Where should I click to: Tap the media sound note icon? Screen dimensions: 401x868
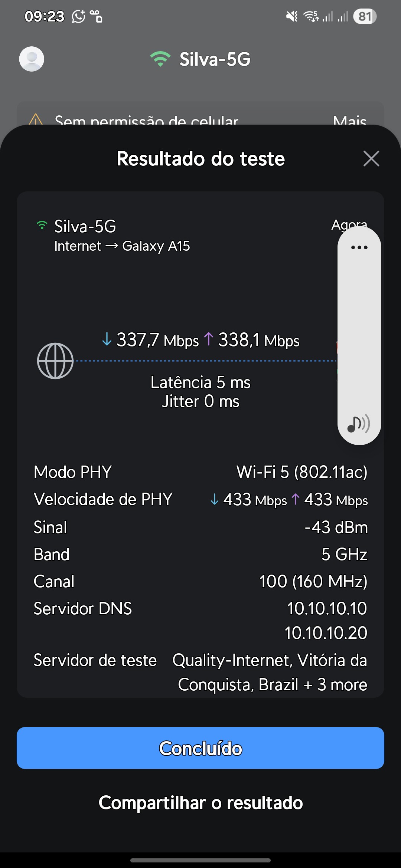(x=358, y=424)
